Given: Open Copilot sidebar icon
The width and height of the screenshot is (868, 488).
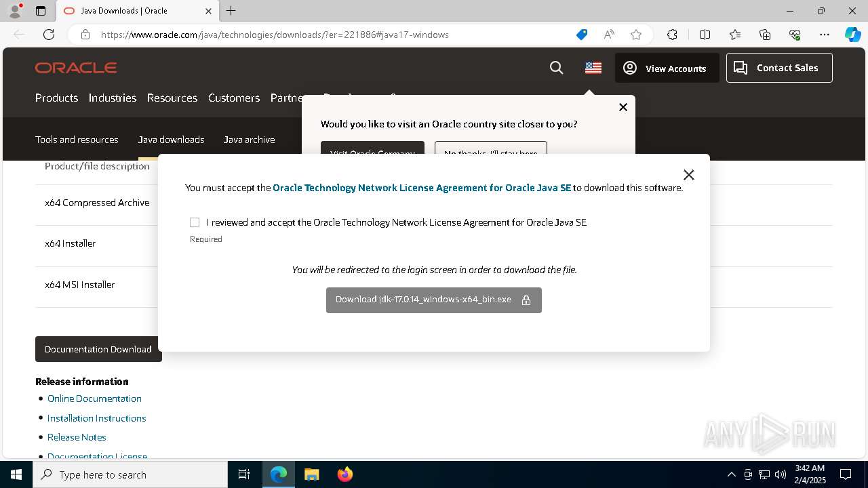Looking at the screenshot, I should tap(852, 35).
